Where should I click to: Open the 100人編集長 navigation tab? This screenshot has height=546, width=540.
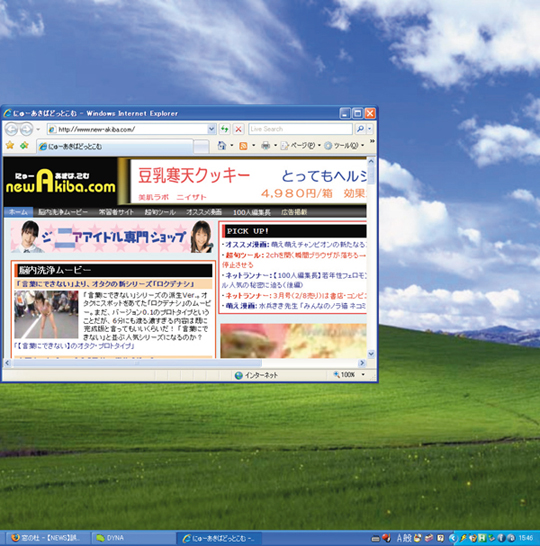(x=251, y=212)
